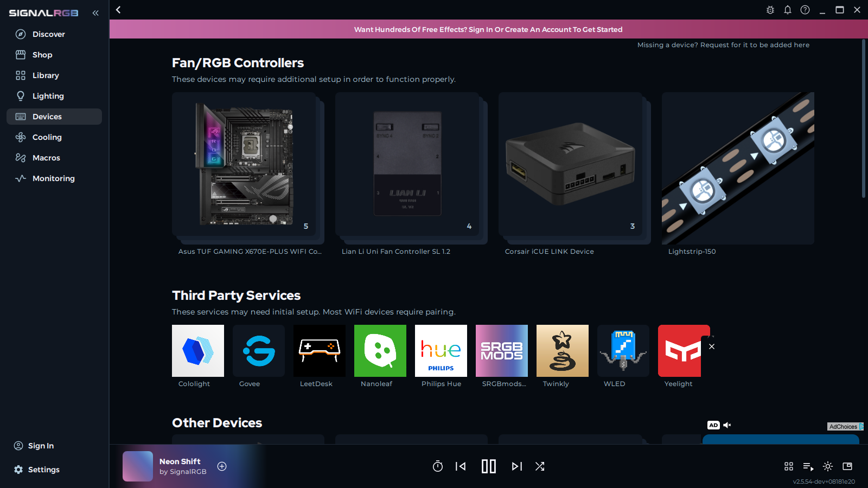
Task: Open the bug report icon
Action: click(x=770, y=9)
